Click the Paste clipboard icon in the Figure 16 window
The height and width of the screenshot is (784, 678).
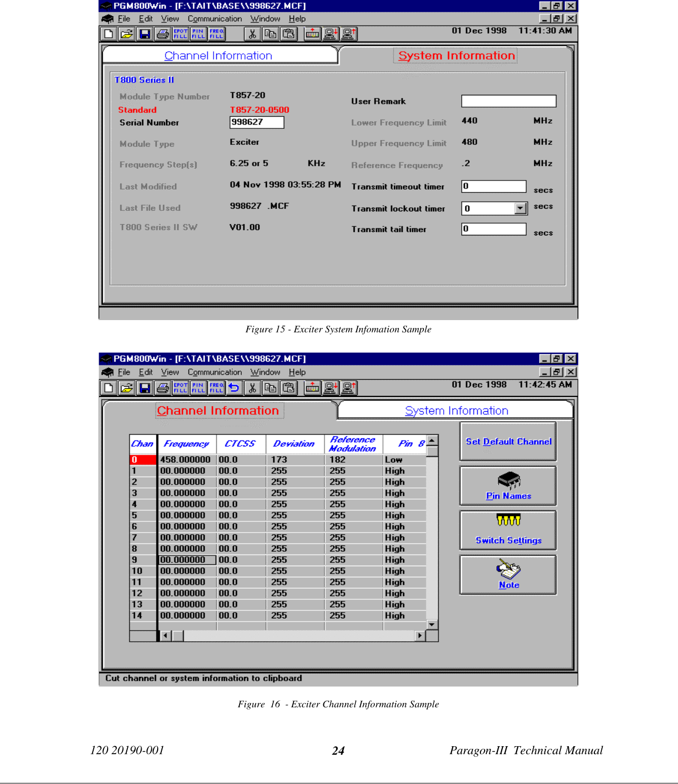(289, 388)
